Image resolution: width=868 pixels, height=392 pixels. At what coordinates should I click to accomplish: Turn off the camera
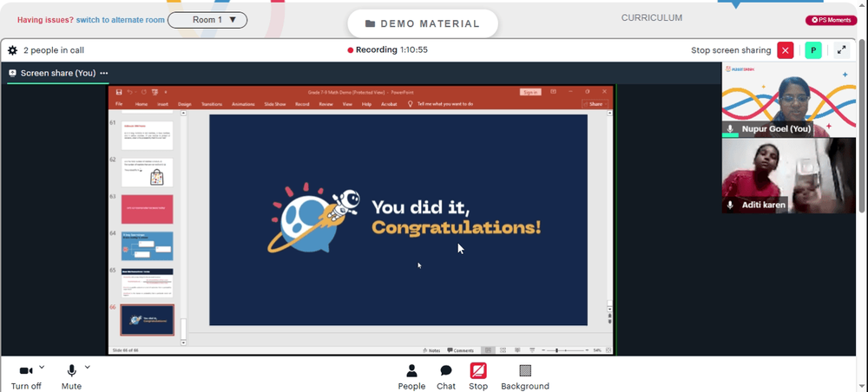click(x=26, y=377)
